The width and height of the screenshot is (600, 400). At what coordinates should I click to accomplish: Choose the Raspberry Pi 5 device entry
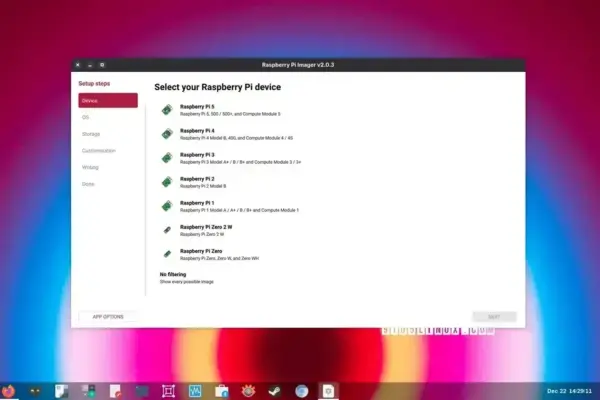337,110
